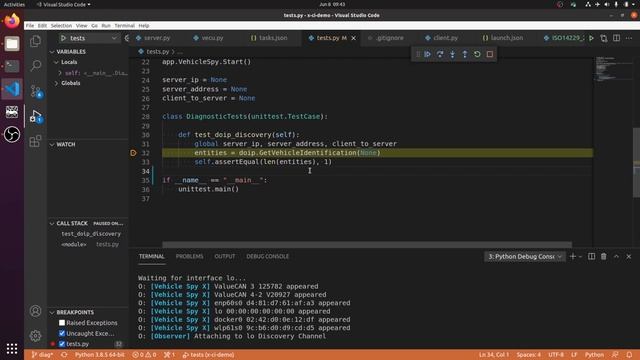
Task: Click the errors and warnings count
Action: [x=144, y=355]
